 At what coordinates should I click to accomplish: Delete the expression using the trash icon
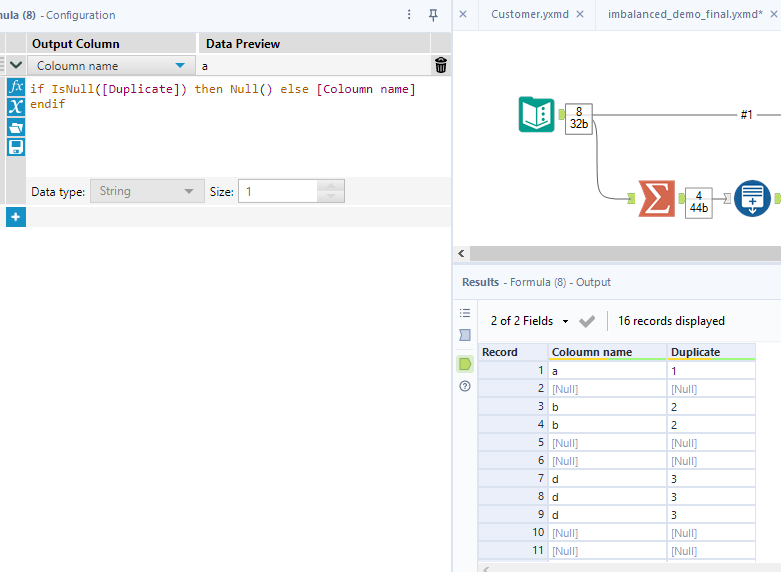point(440,65)
